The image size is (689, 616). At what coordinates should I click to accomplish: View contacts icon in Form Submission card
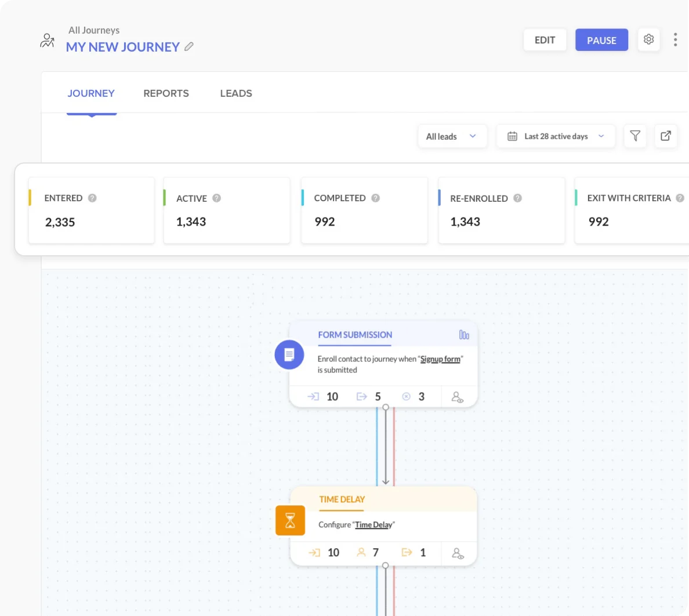click(458, 397)
